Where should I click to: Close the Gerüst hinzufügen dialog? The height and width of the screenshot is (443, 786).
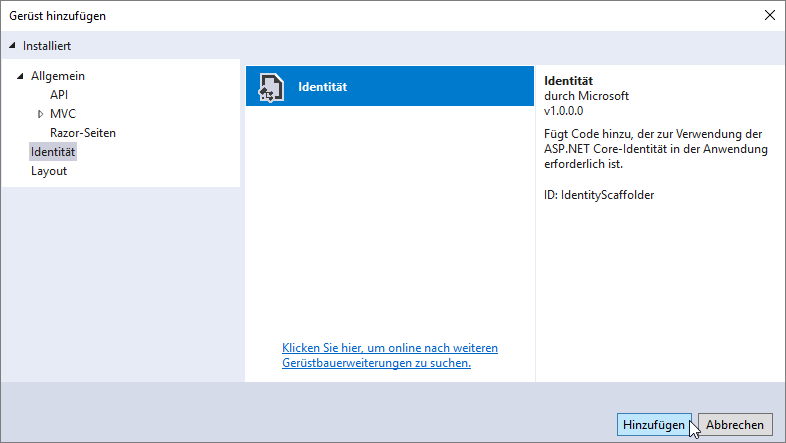(769, 15)
